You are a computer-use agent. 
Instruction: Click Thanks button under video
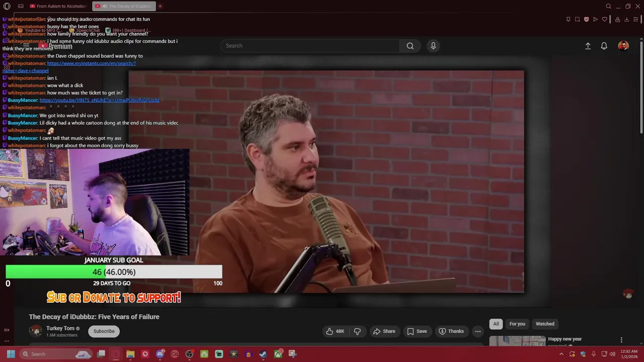(451, 331)
